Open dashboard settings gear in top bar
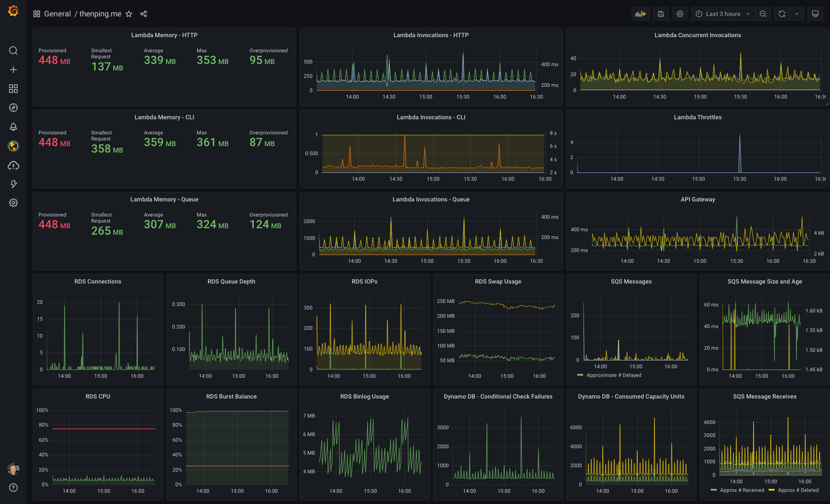830x504 pixels. pyautogui.click(x=680, y=14)
